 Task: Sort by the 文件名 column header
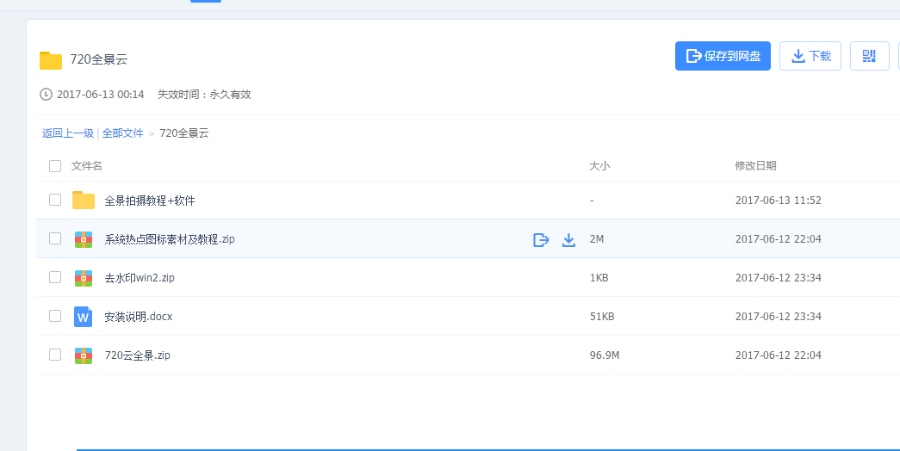pyautogui.click(x=87, y=166)
